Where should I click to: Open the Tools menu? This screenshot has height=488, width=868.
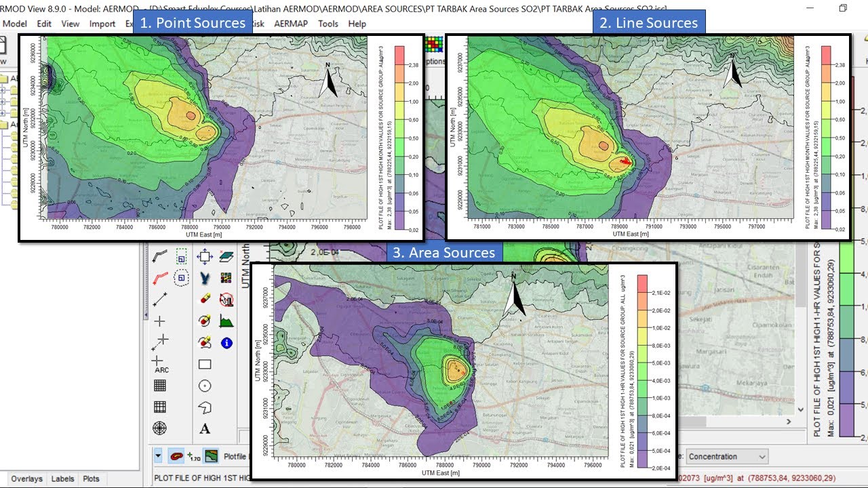point(328,23)
